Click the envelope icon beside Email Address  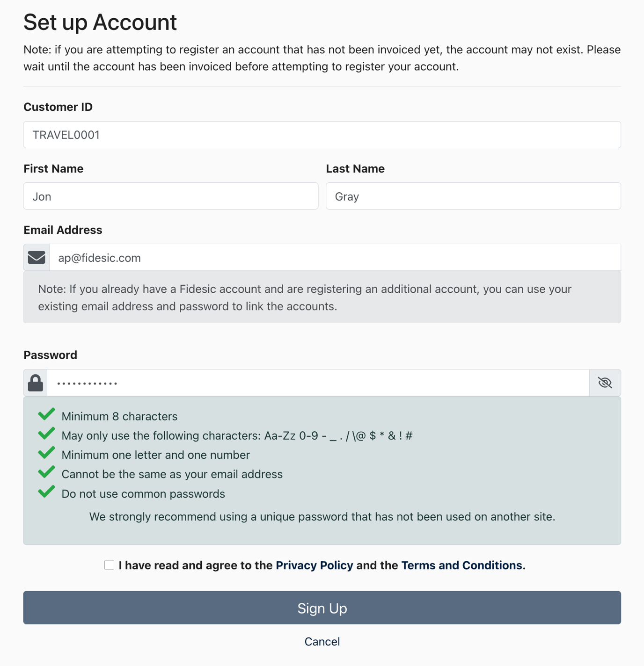(36, 257)
